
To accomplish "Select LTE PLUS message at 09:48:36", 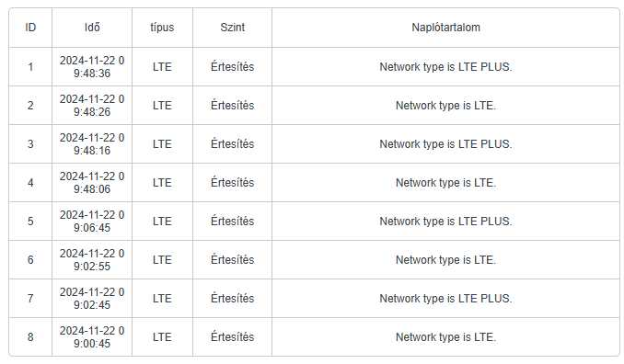I will (445, 67).
